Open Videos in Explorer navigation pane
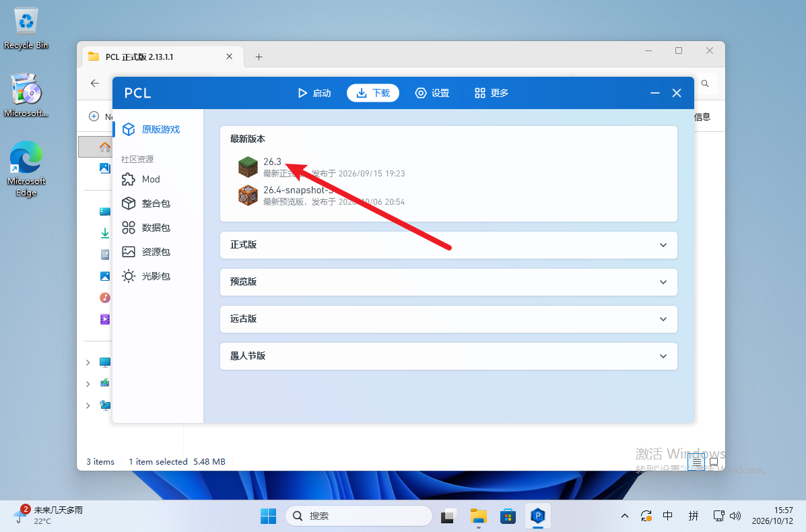 pyautogui.click(x=105, y=319)
